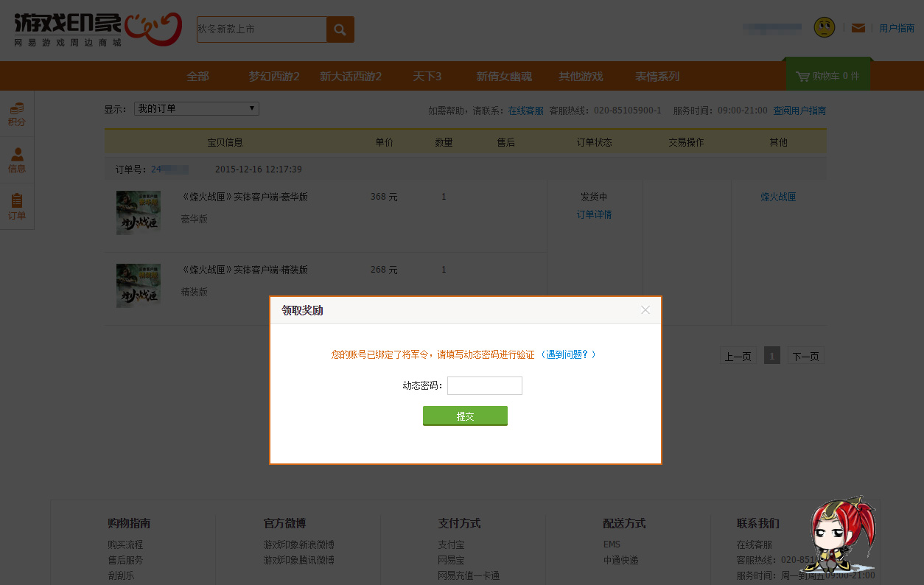Click the green 提交 button
The image size is (924, 585).
point(465,416)
